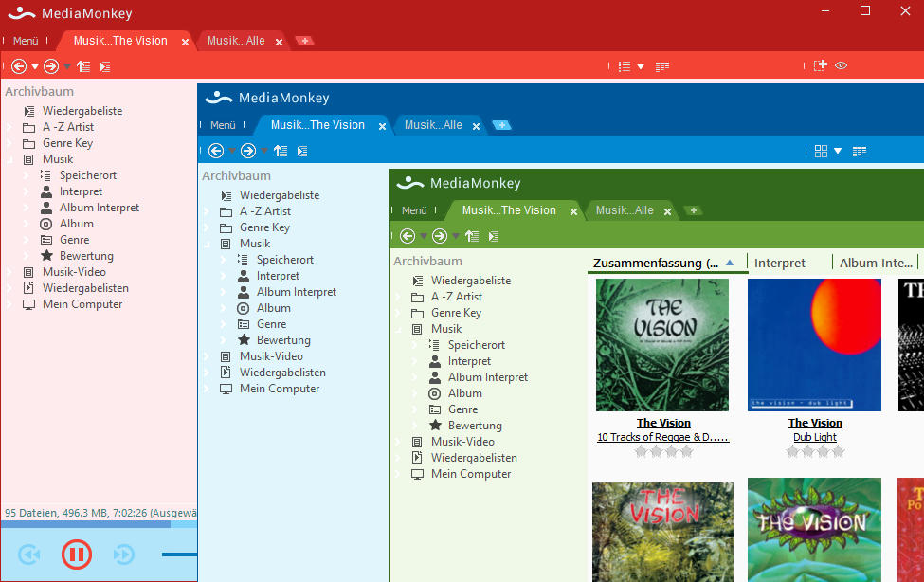Skip to the previous track
Image resolution: width=924 pixels, height=582 pixels.
[x=29, y=555]
